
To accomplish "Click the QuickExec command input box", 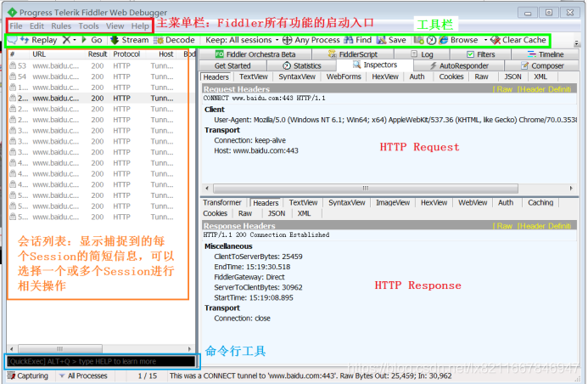I will [x=101, y=361].
